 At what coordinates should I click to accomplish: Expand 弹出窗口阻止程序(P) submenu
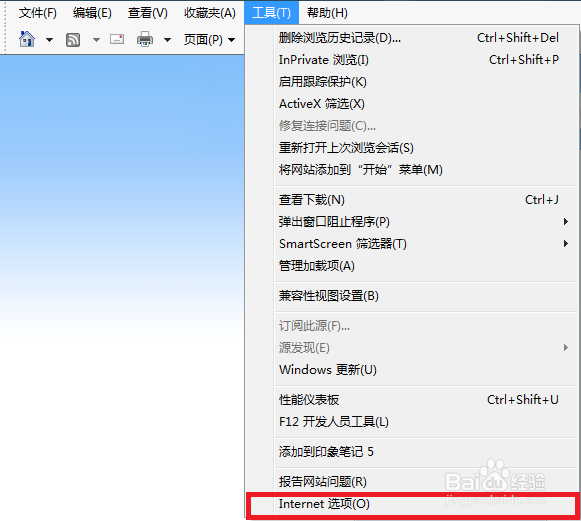[x=412, y=222]
